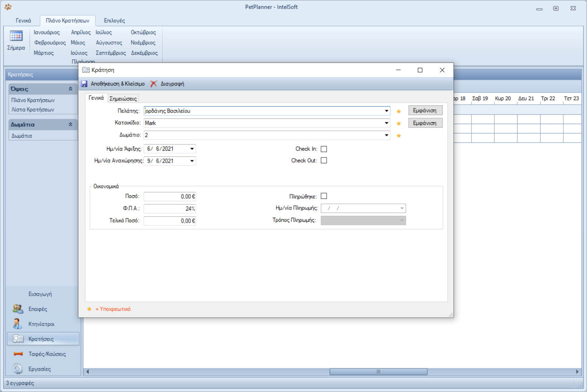
Task: Enable the Check In checkbox
Action: (x=324, y=149)
